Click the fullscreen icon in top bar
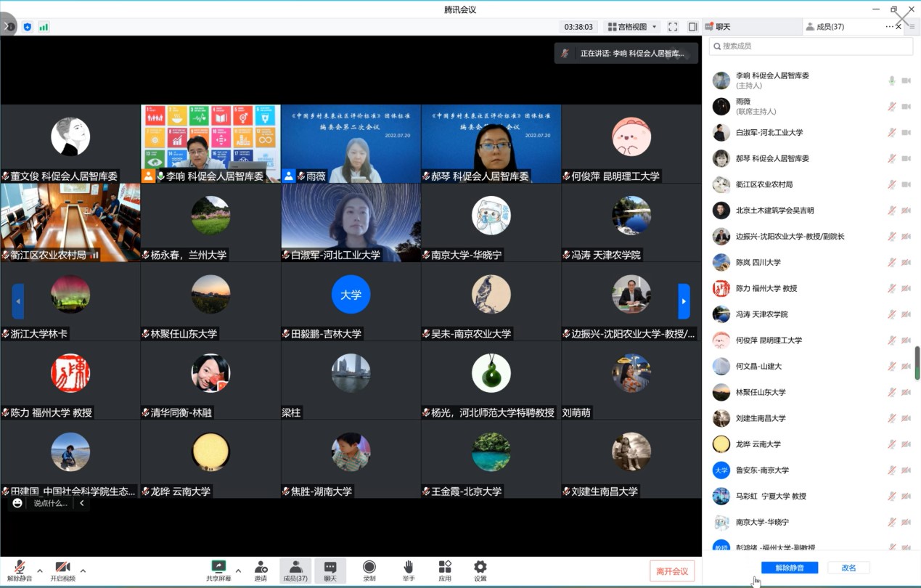The image size is (921, 588). click(673, 27)
